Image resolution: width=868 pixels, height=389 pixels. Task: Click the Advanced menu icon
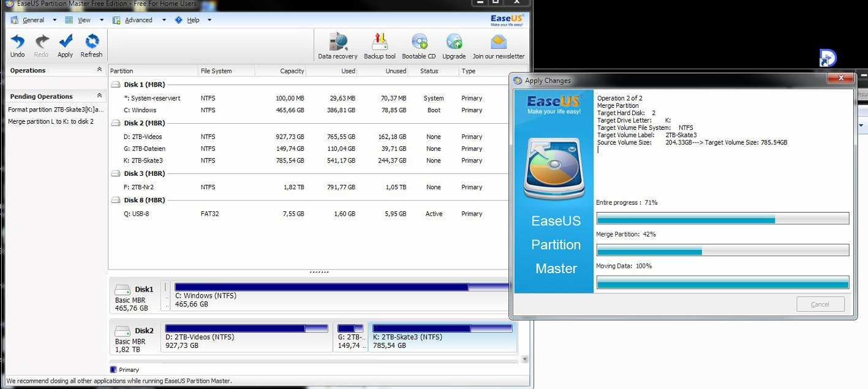[116, 20]
